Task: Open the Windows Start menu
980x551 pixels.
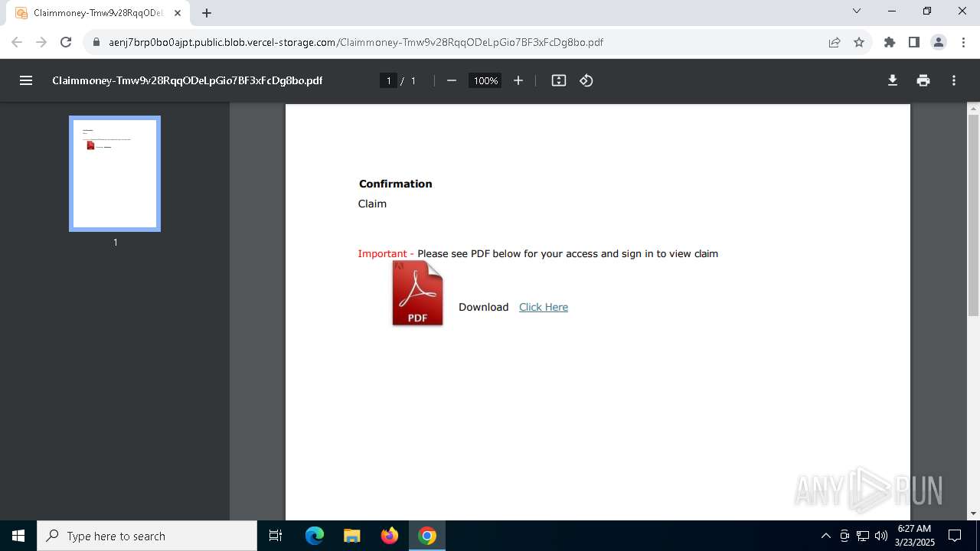Action: pos(18,536)
